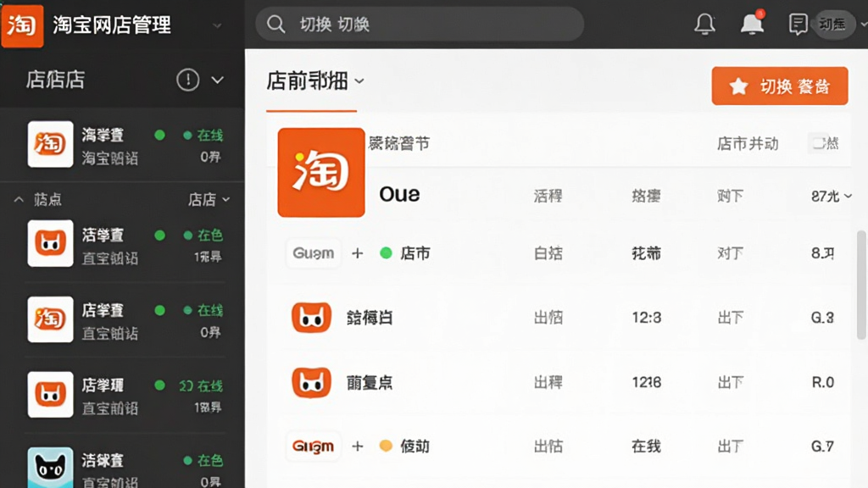
Task: Click the plus icon in the 店市 row
Action: pyautogui.click(x=358, y=253)
